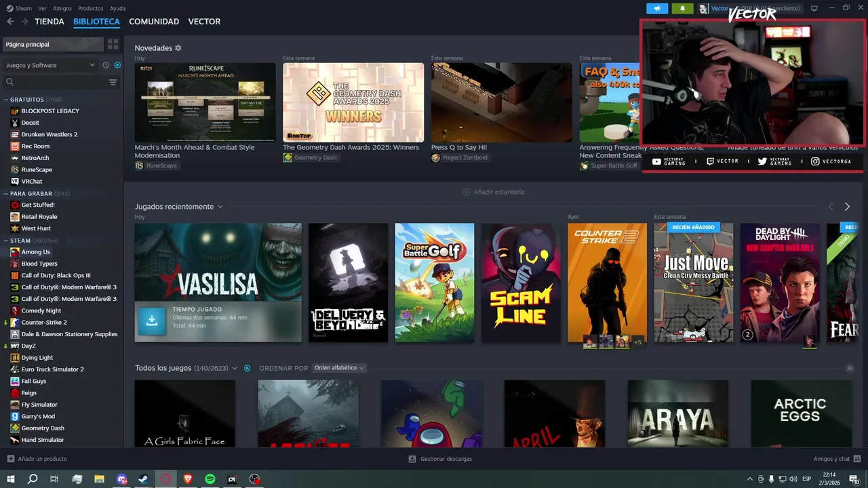Open Big Picture mode monitor icon
The height and width of the screenshot is (488, 868).
814,8
